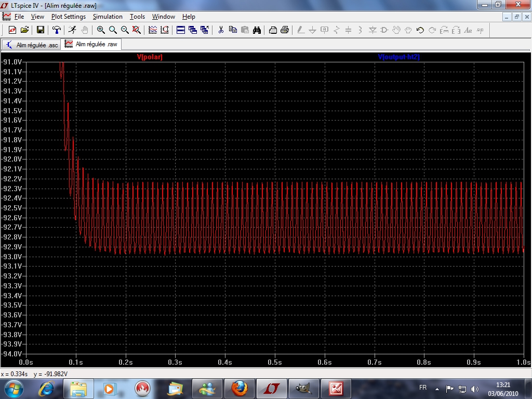532x399 pixels.
Task: Click the Paste clipboard icon
Action: [x=245, y=30]
